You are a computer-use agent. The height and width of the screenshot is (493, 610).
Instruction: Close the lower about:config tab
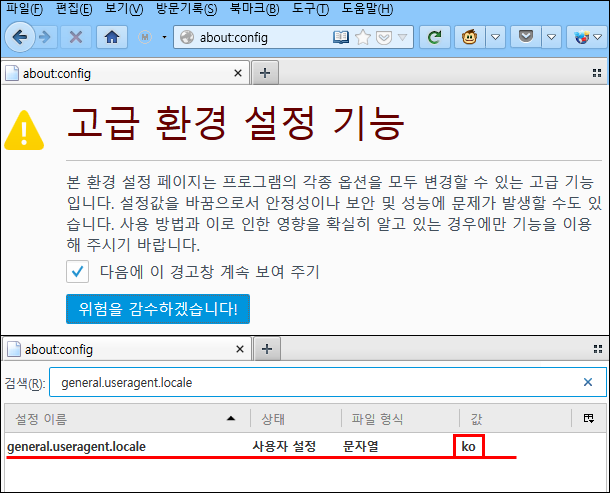240,349
